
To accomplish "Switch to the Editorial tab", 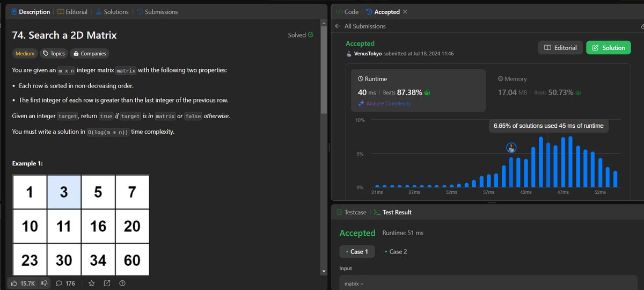I will point(73,11).
